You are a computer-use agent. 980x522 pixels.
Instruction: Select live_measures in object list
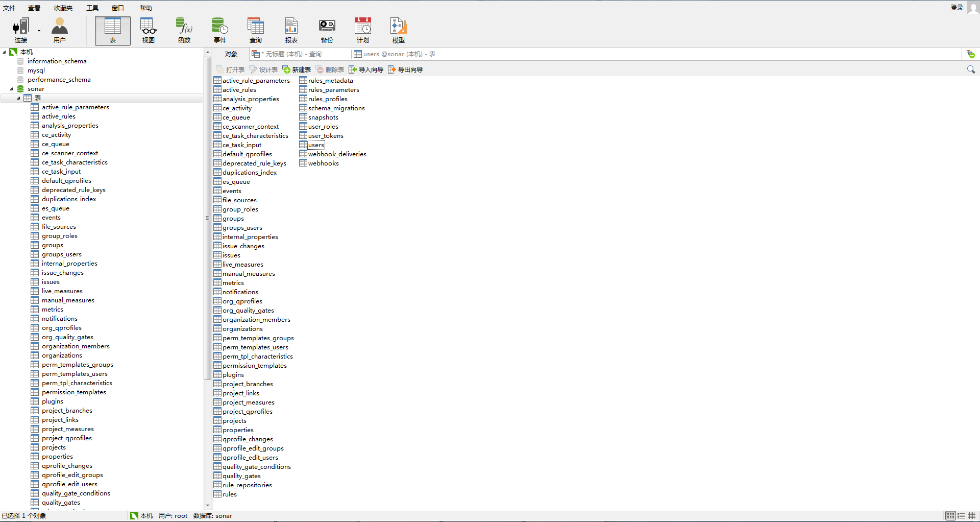pyautogui.click(x=242, y=265)
